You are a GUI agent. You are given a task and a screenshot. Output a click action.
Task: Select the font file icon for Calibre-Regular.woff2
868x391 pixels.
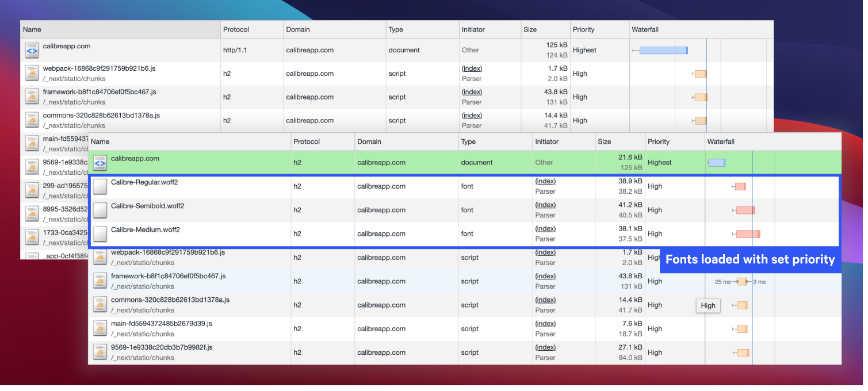tap(99, 186)
